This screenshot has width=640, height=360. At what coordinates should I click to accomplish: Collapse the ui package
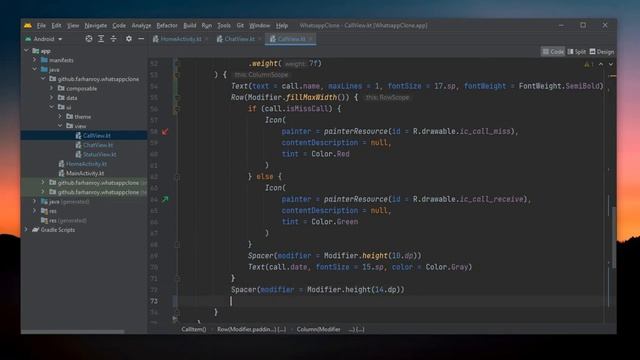click(51, 107)
